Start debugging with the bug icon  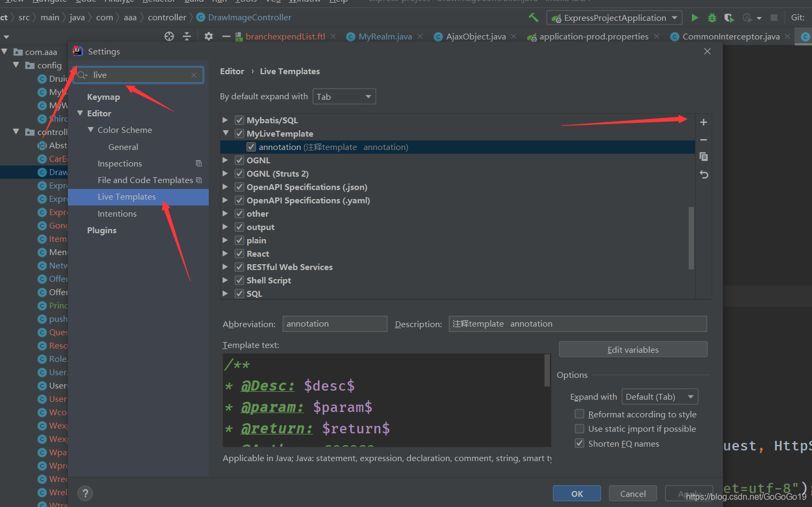pyautogui.click(x=712, y=18)
